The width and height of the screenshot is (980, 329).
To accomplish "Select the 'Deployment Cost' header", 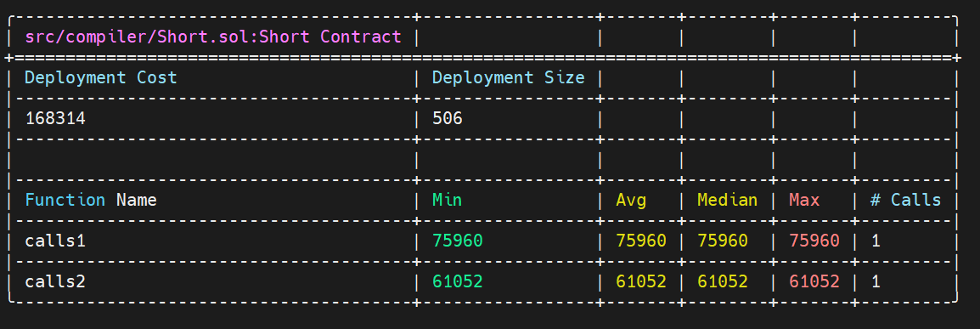I will [x=100, y=77].
